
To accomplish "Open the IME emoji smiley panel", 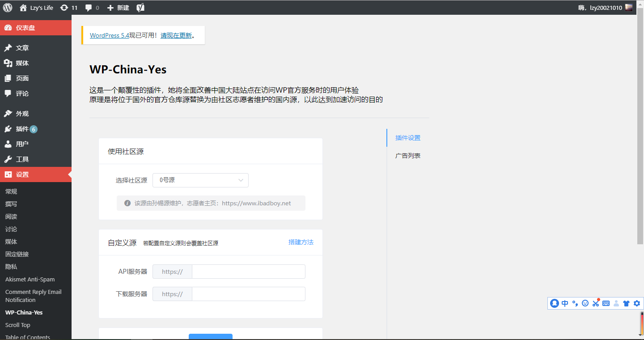I will pyautogui.click(x=585, y=303).
